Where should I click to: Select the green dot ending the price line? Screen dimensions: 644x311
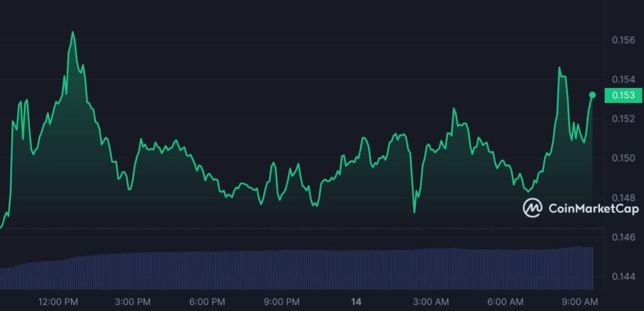[x=592, y=95]
